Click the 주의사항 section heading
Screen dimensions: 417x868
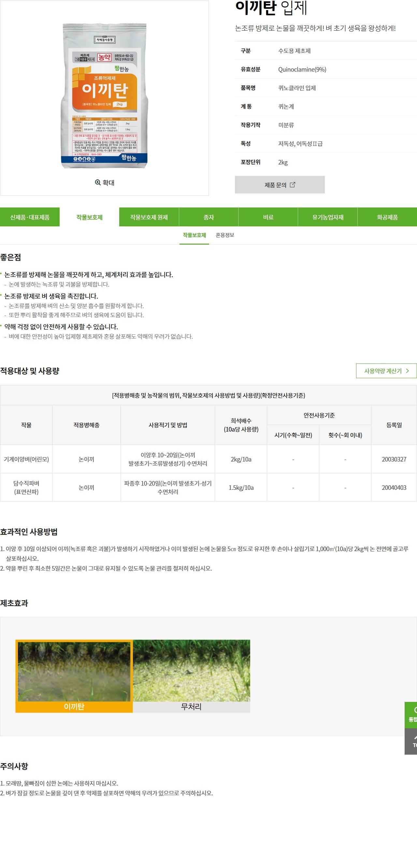tap(14, 766)
